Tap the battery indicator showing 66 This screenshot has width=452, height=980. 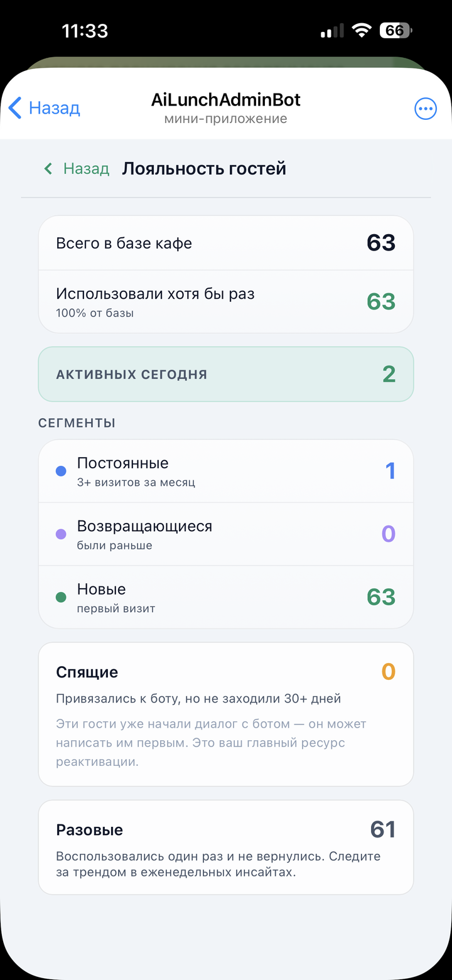pyautogui.click(x=396, y=30)
